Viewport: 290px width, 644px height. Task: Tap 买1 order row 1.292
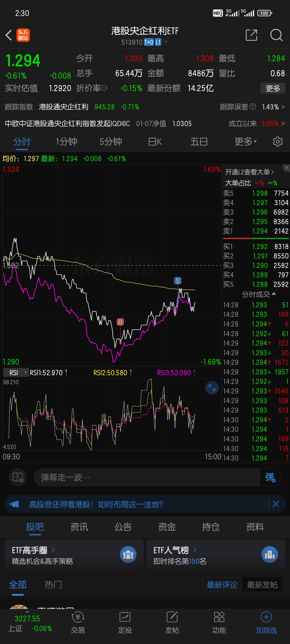[x=256, y=247]
